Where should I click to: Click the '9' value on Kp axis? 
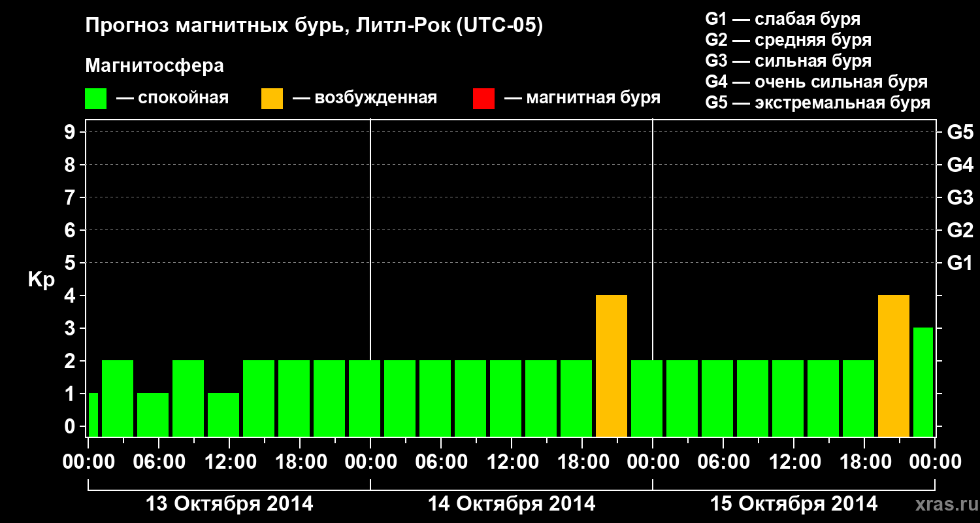click(x=71, y=133)
